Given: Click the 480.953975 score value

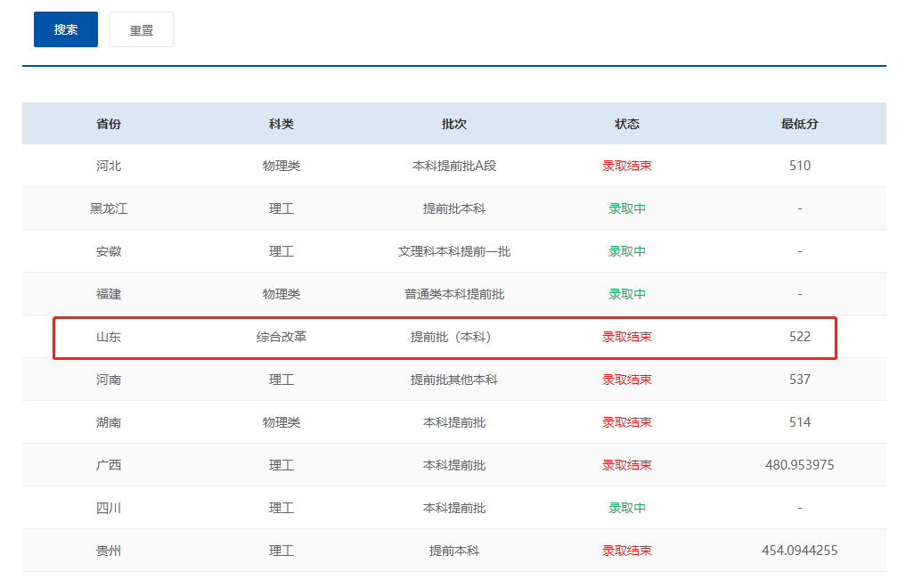Looking at the screenshot, I should pos(800,465).
